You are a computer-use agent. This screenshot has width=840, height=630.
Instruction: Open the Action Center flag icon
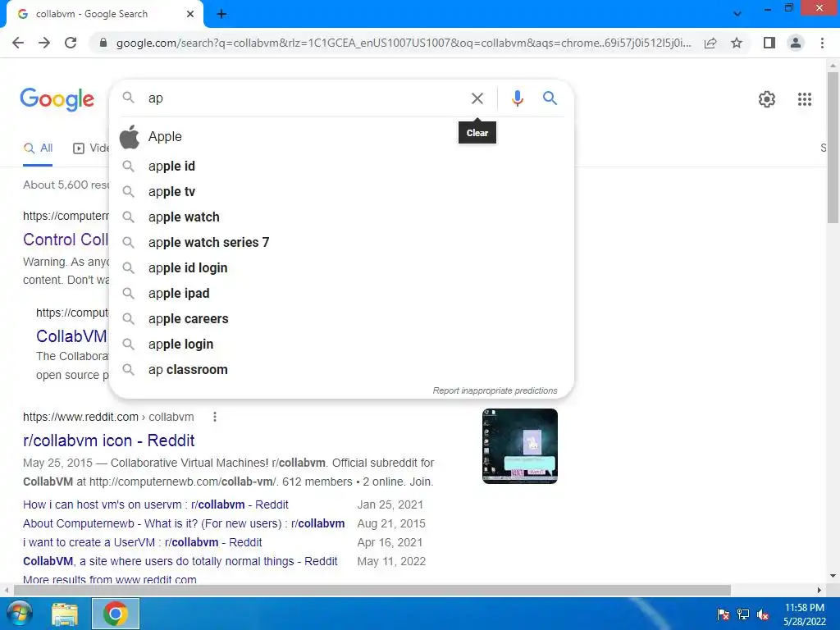(724, 614)
